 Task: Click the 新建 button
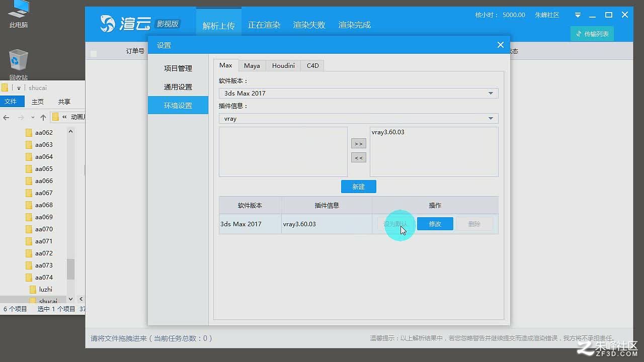(x=359, y=187)
